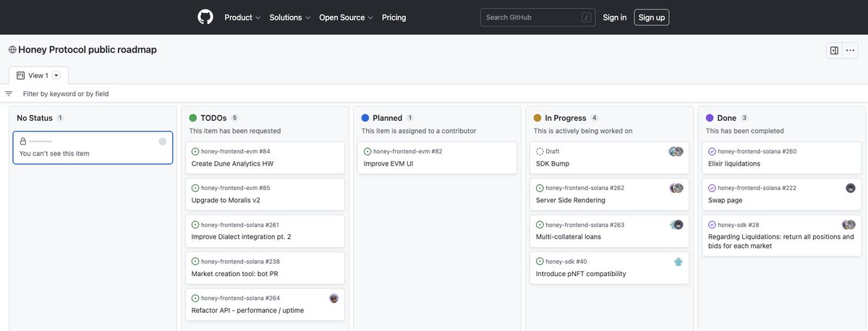Open the Pricing page
Image resolution: width=868 pixels, height=331 pixels.
click(x=394, y=17)
